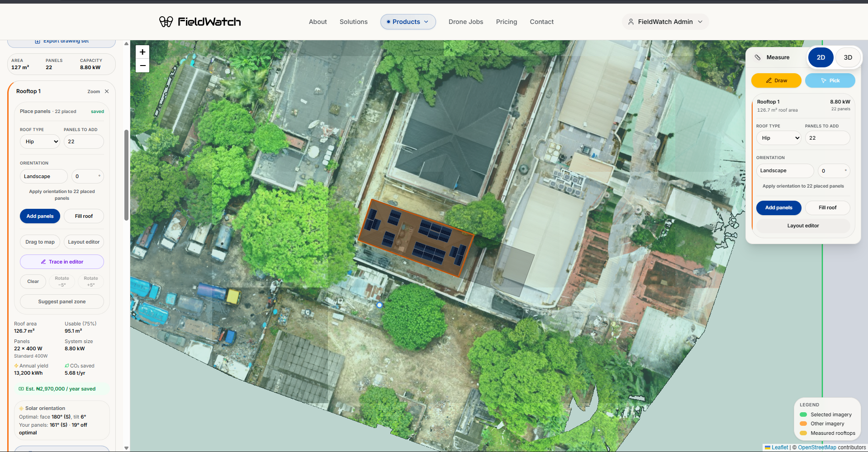Click Trace in editor button

coord(62,262)
